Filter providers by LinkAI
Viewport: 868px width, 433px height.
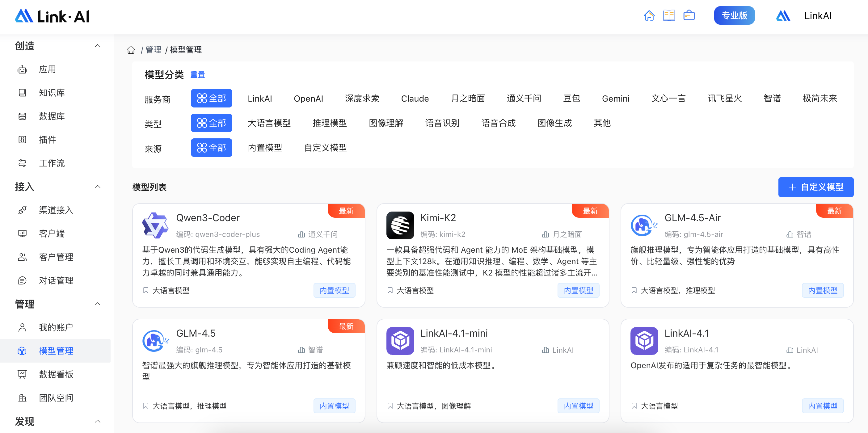[x=260, y=99]
